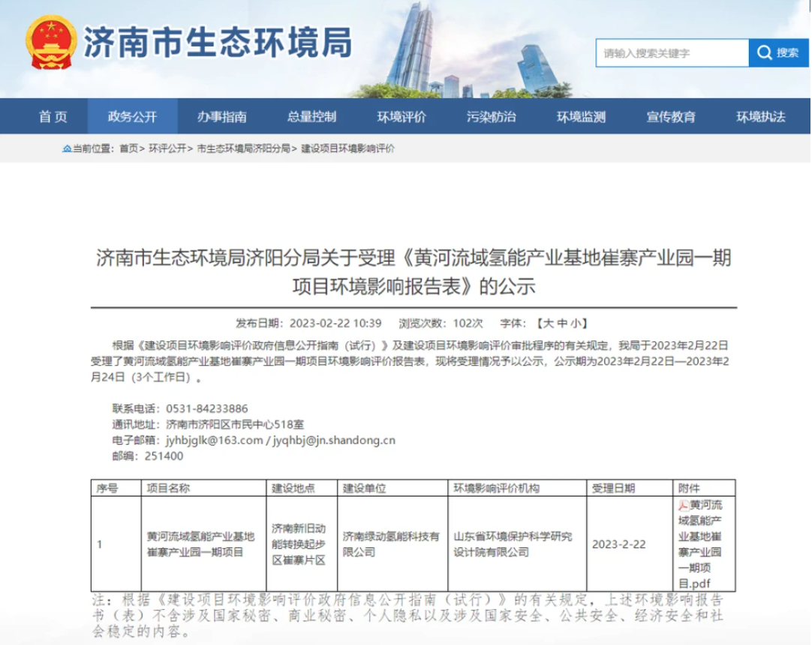
Task: Open the 首页 navigation menu item
Action: tap(53, 117)
